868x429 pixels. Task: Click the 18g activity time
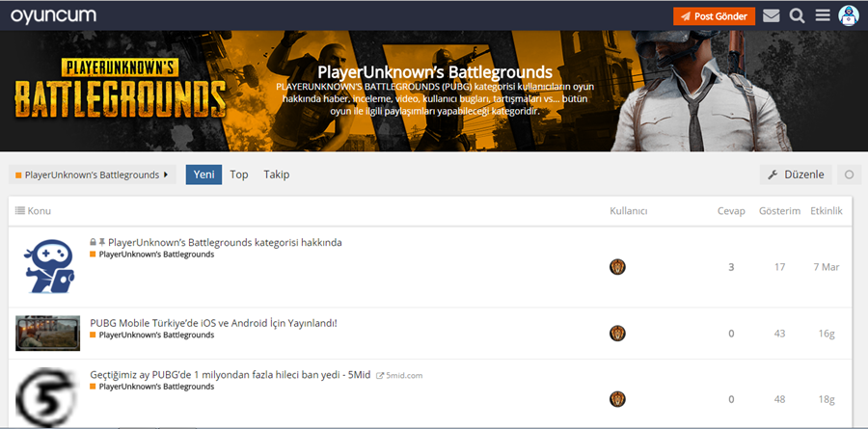click(x=826, y=399)
